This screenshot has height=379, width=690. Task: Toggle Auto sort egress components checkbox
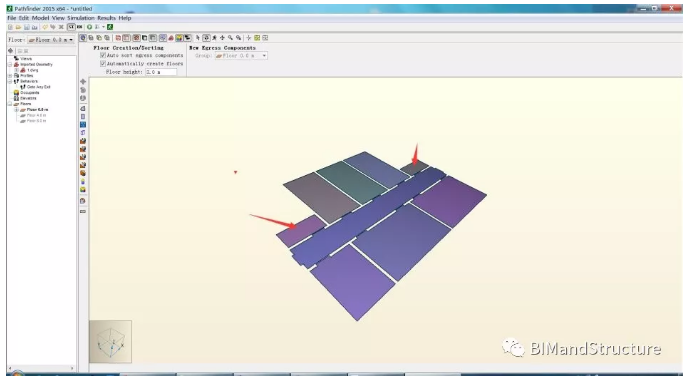coord(103,55)
